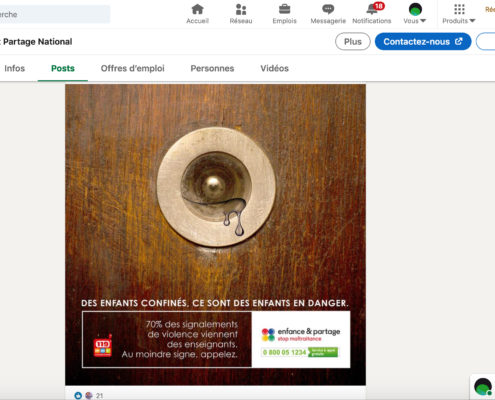Select the Vidéos tab
This screenshot has width=495, height=400.
coord(274,68)
